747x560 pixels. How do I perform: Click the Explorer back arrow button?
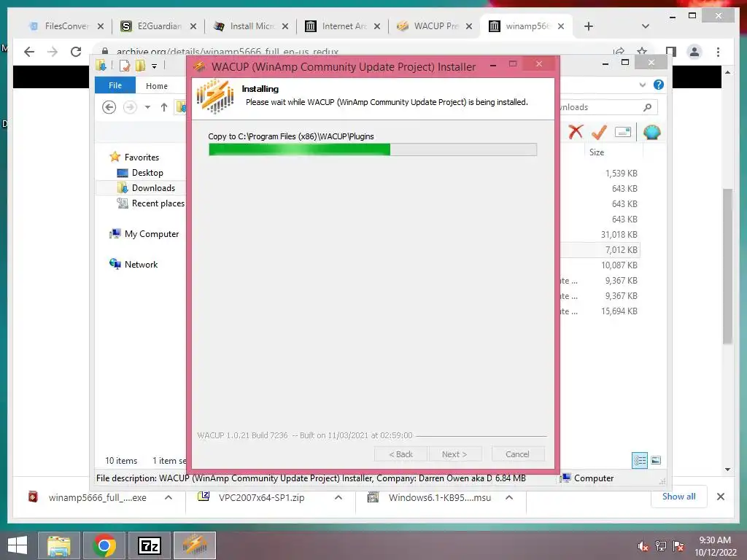coord(109,107)
